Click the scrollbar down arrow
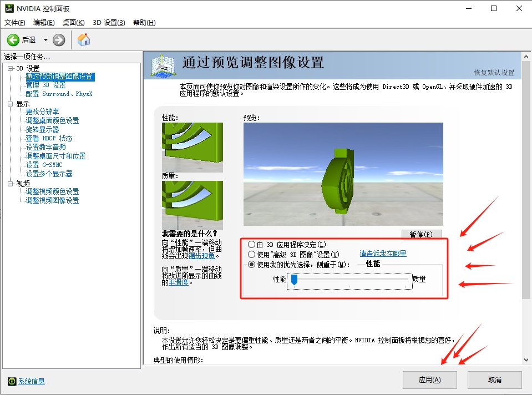This screenshot has width=532, height=395. tap(526, 360)
